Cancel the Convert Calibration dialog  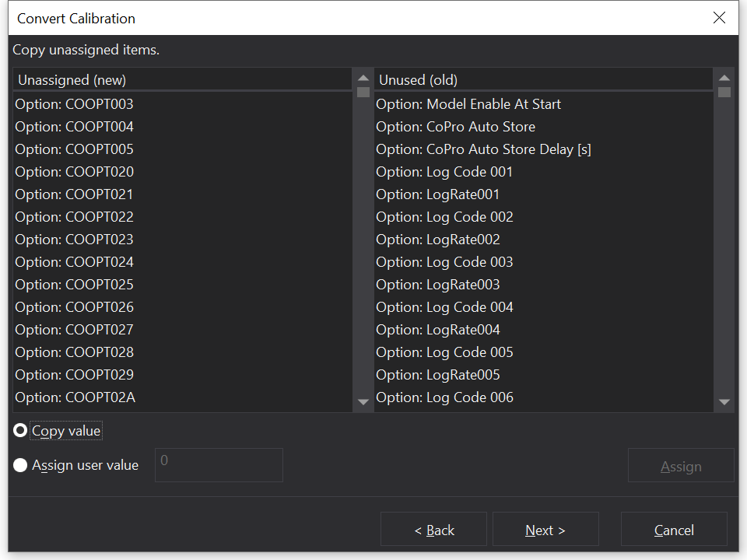pos(673,530)
